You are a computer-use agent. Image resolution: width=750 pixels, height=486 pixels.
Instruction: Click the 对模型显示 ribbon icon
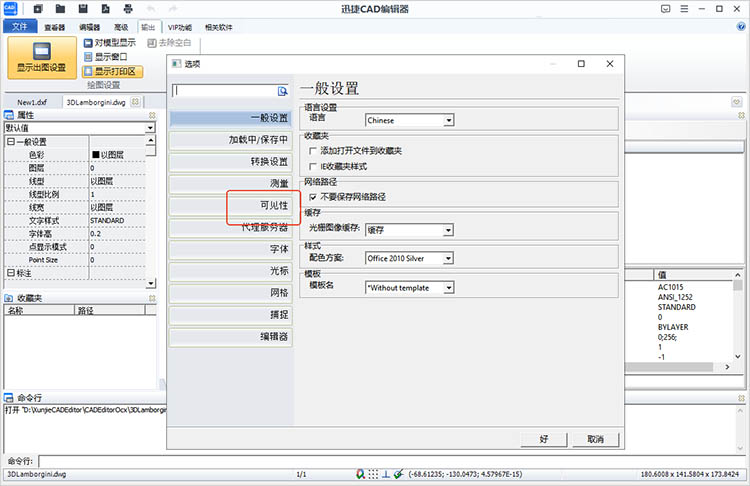pos(87,43)
